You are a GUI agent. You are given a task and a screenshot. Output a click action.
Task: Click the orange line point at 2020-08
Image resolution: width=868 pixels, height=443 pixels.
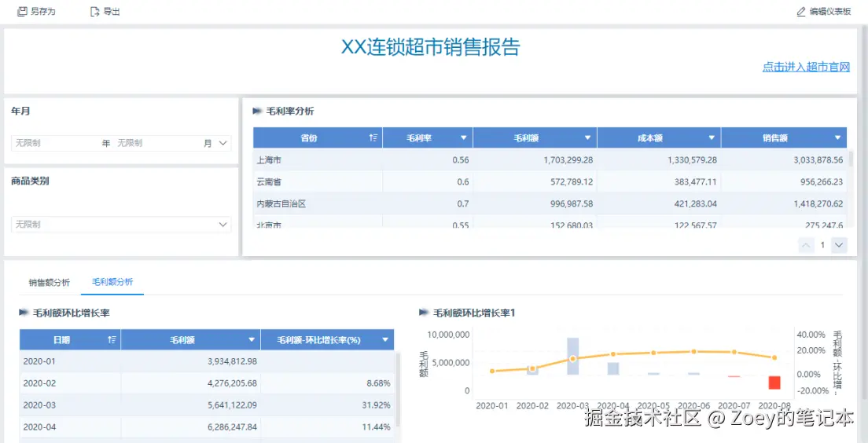point(774,357)
